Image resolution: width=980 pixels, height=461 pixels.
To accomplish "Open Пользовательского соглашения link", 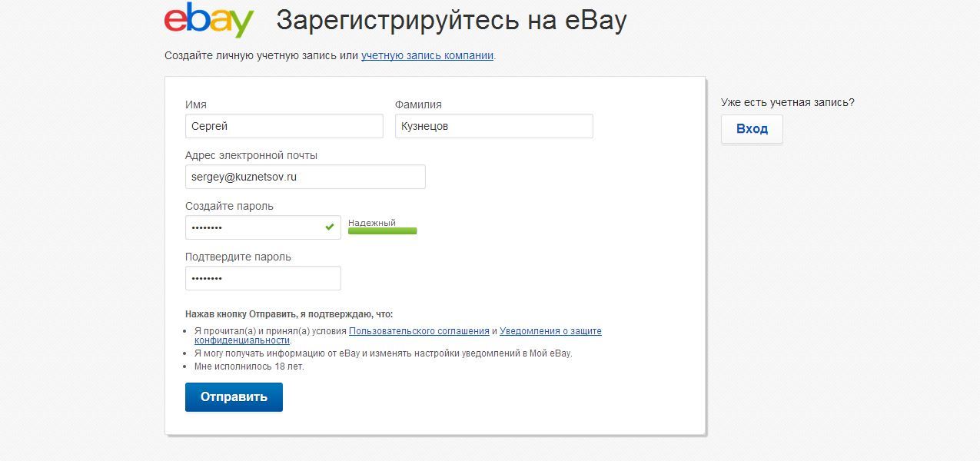I will click(419, 331).
